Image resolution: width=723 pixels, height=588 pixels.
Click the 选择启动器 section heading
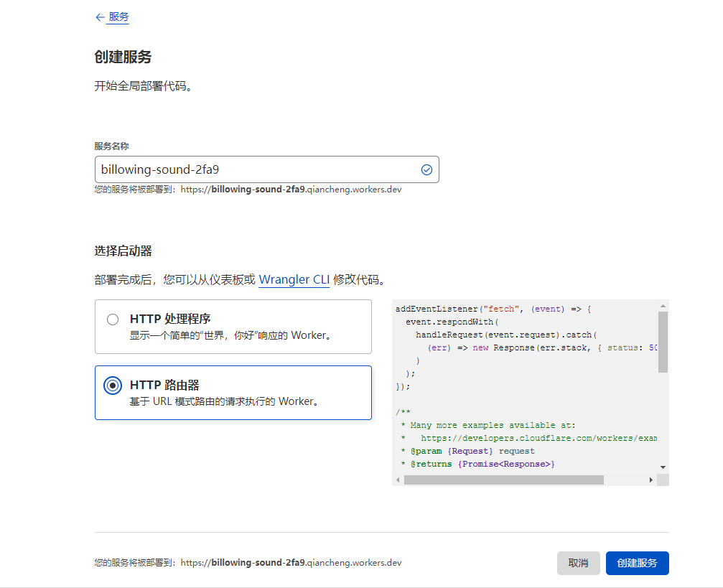[x=123, y=251]
